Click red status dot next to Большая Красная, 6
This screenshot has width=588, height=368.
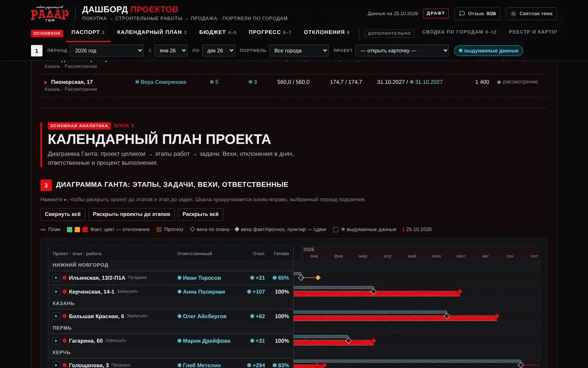click(64, 316)
